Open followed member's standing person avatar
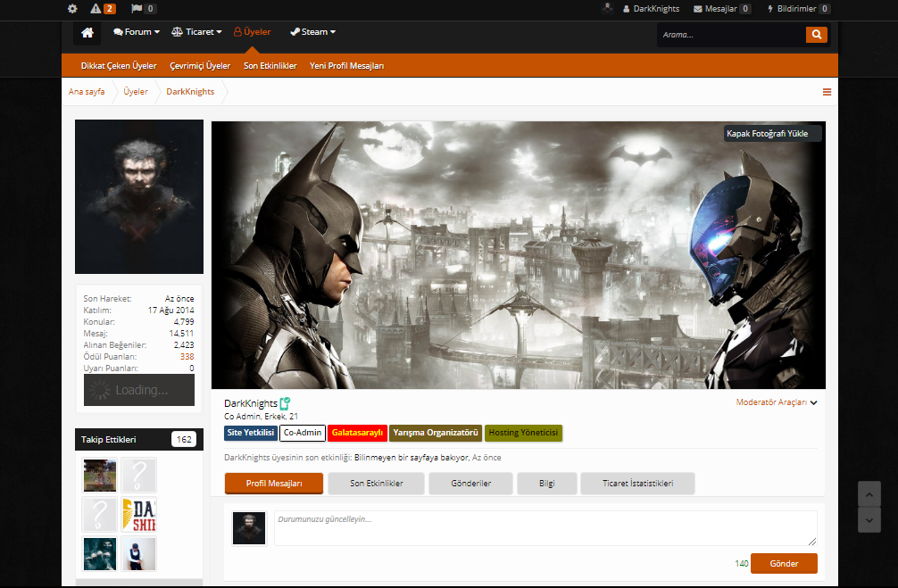Viewport: 898px width, 588px height. (138, 553)
